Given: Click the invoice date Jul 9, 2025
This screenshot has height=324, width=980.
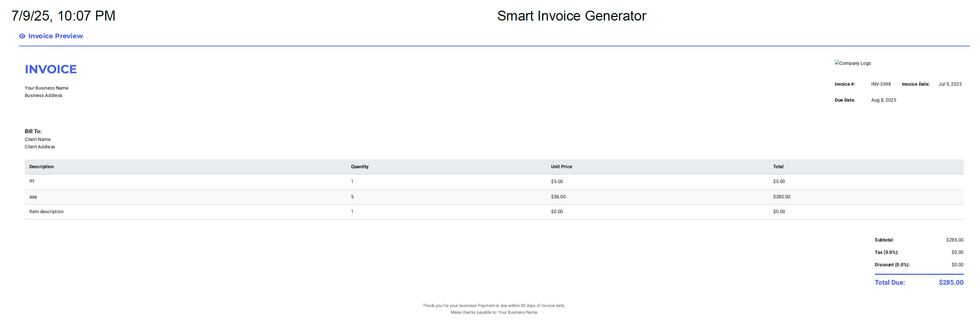Looking at the screenshot, I should [x=950, y=84].
